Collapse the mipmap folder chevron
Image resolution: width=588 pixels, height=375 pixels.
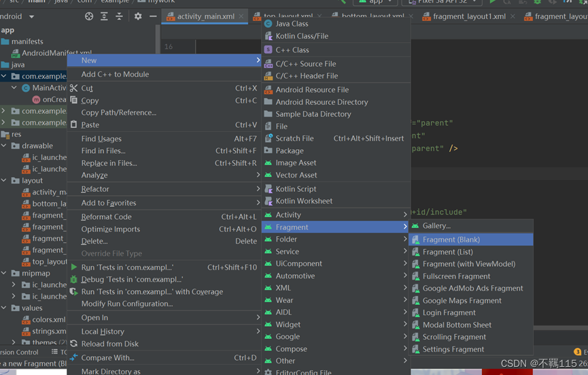coord(4,273)
